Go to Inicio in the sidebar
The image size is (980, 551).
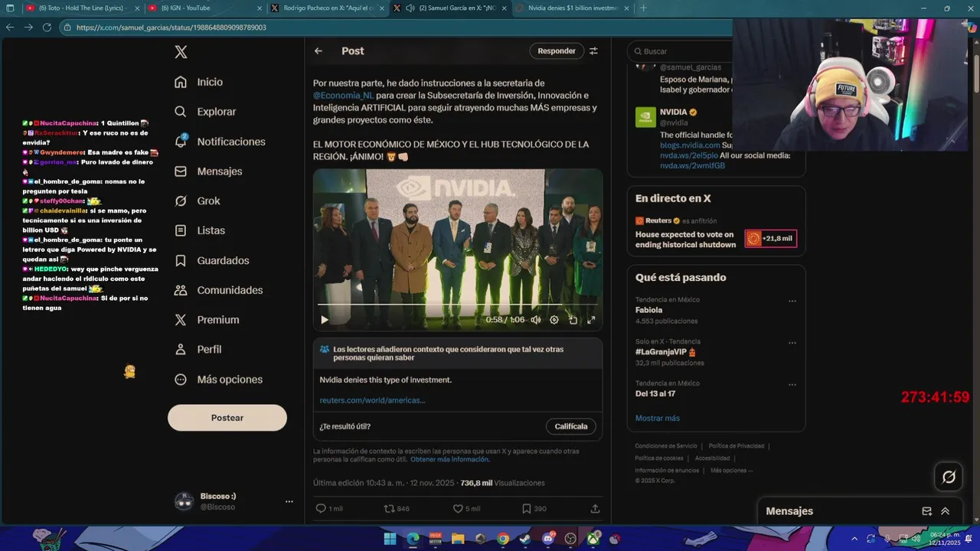click(x=199, y=82)
